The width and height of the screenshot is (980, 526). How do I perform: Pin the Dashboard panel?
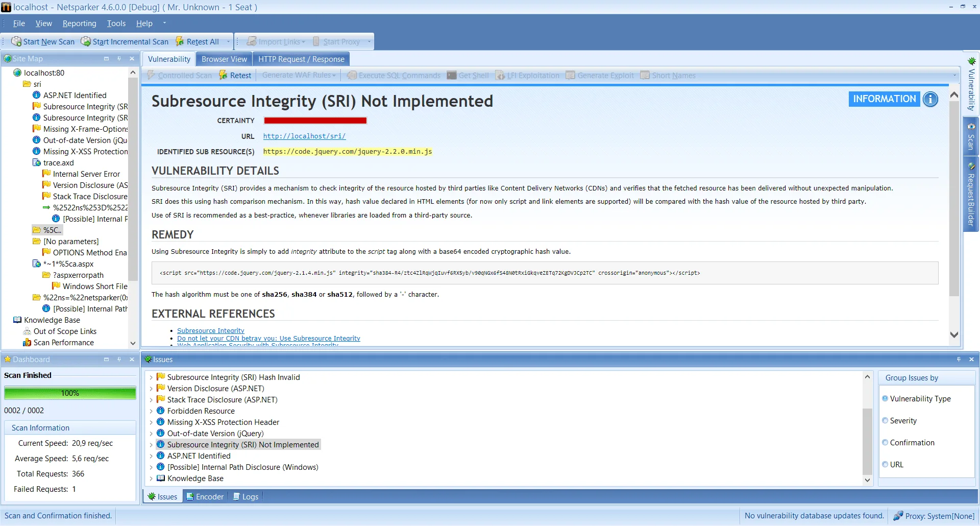(119, 360)
